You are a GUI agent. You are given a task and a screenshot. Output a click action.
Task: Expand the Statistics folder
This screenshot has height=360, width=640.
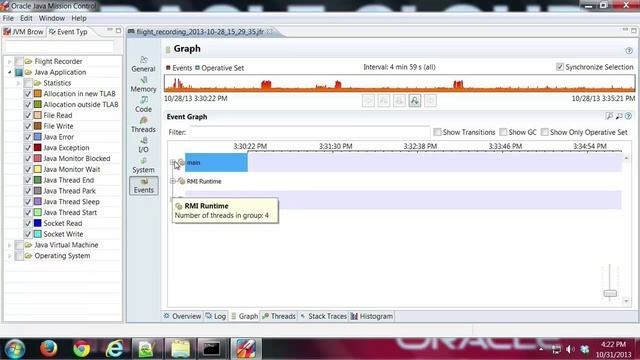pyautogui.click(x=18, y=83)
